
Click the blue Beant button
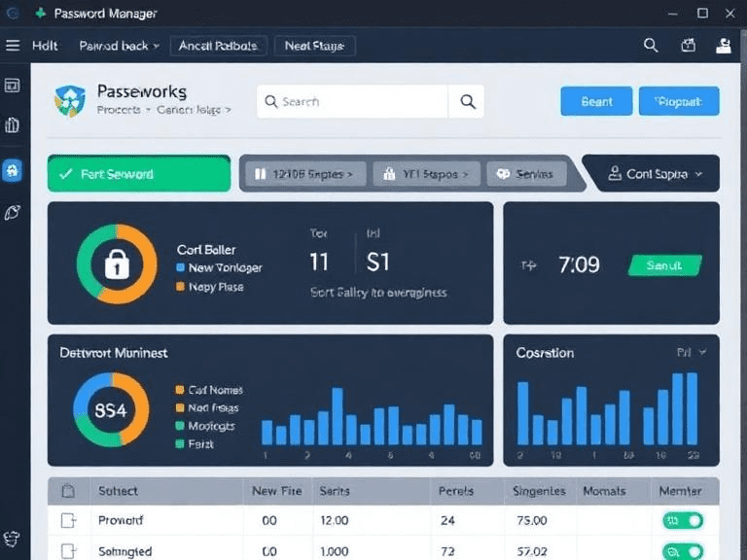click(x=596, y=101)
